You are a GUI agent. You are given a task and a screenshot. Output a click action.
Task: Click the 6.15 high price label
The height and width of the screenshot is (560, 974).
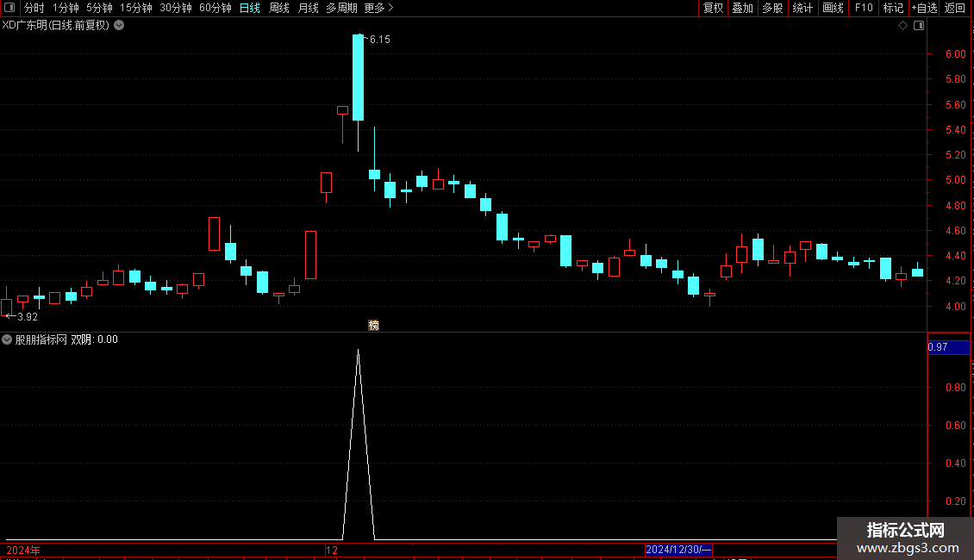[x=379, y=39]
